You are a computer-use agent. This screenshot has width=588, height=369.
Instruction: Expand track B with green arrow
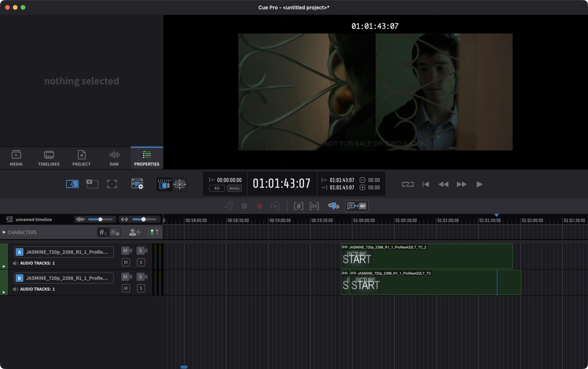4,293
